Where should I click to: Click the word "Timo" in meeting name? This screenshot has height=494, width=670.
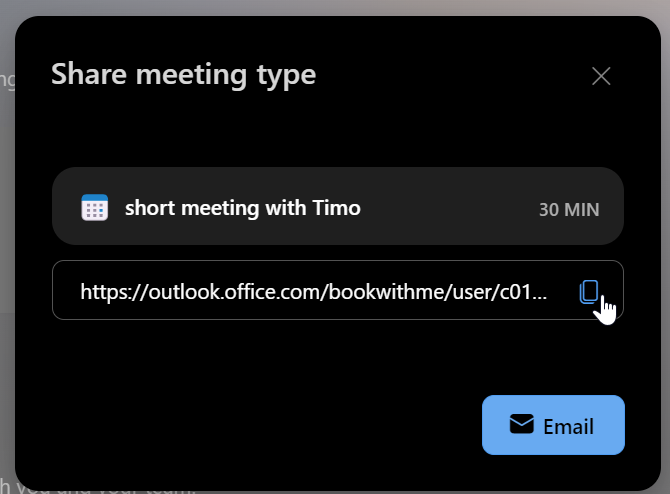(x=338, y=208)
